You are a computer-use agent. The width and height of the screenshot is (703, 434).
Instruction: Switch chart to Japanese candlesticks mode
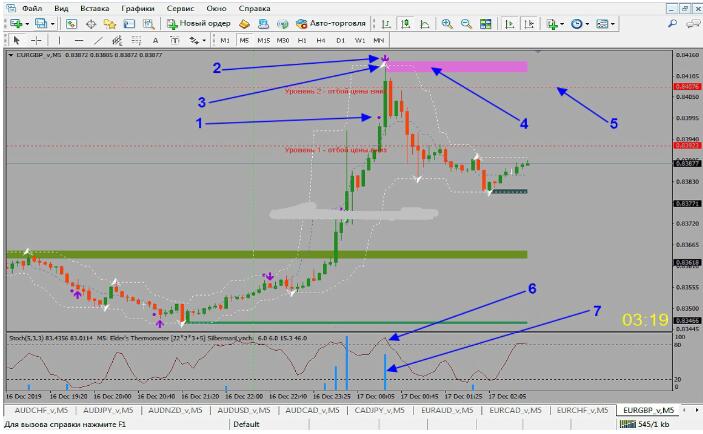click(x=406, y=24)
